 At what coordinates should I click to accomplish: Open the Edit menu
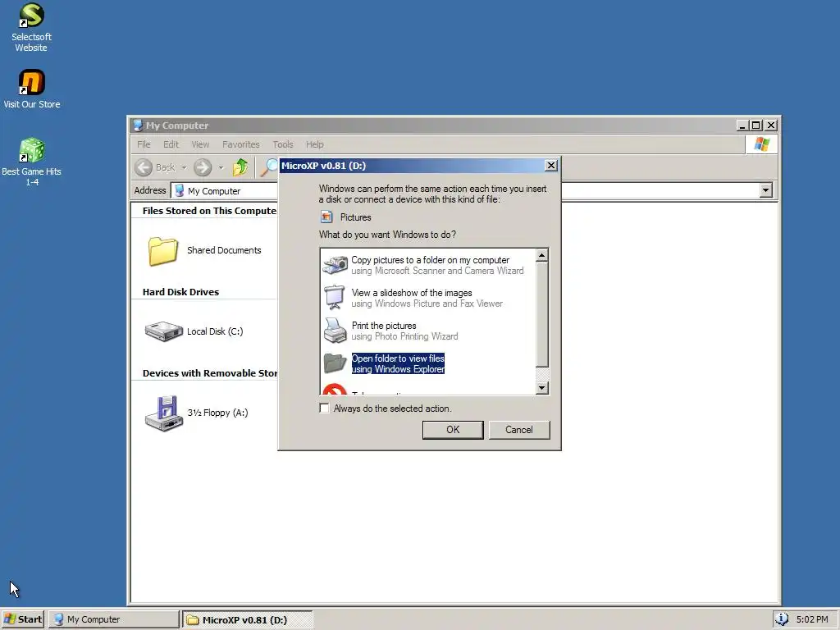[171, 144]
